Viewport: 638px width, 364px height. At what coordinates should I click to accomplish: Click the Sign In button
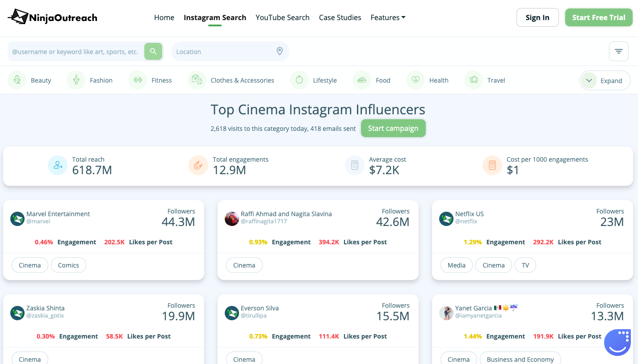click(x=537, y=17)
